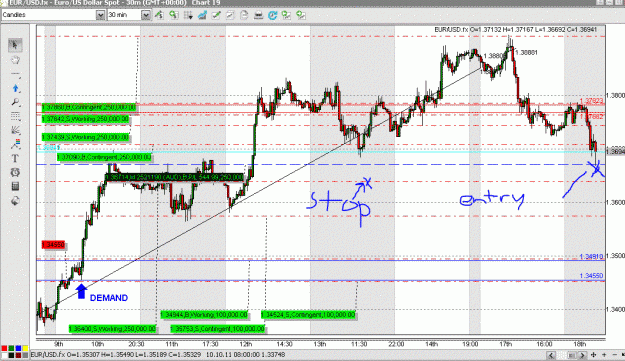
Task: Pick the red color swatch
Action: (4, 349)
